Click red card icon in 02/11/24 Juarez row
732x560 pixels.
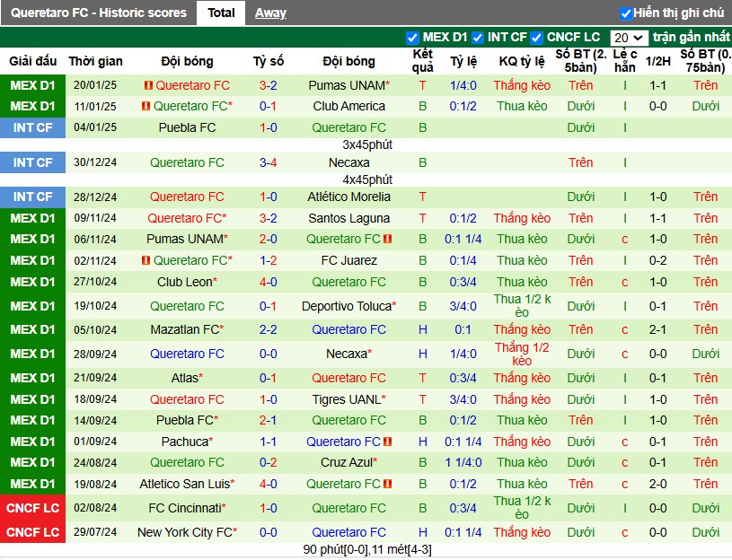[146, 260]
